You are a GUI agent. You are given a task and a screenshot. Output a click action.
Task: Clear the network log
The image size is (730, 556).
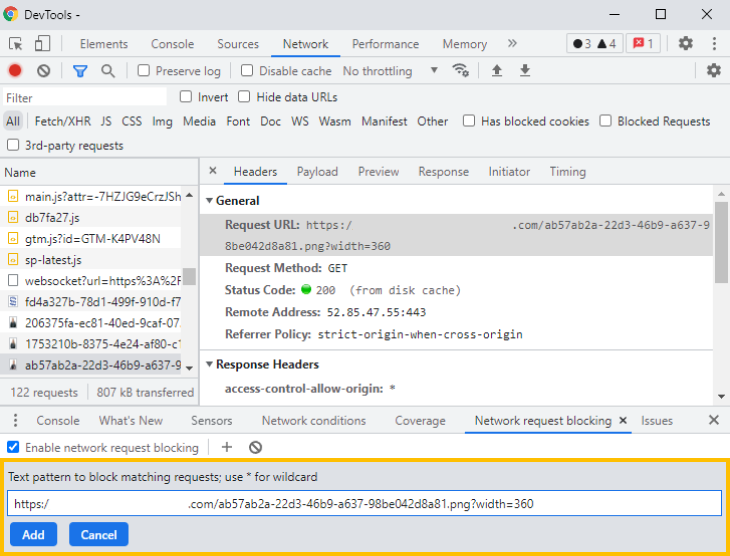44,71
